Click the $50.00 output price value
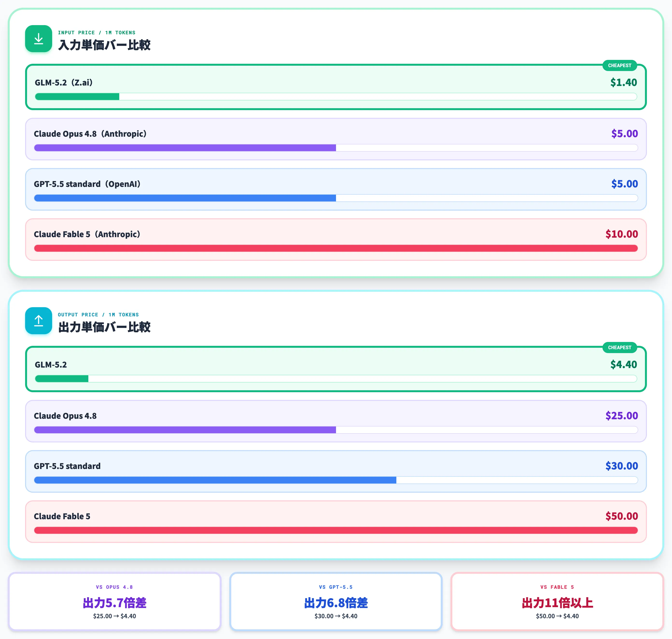 pyautogui.click(x=622, y=516)
